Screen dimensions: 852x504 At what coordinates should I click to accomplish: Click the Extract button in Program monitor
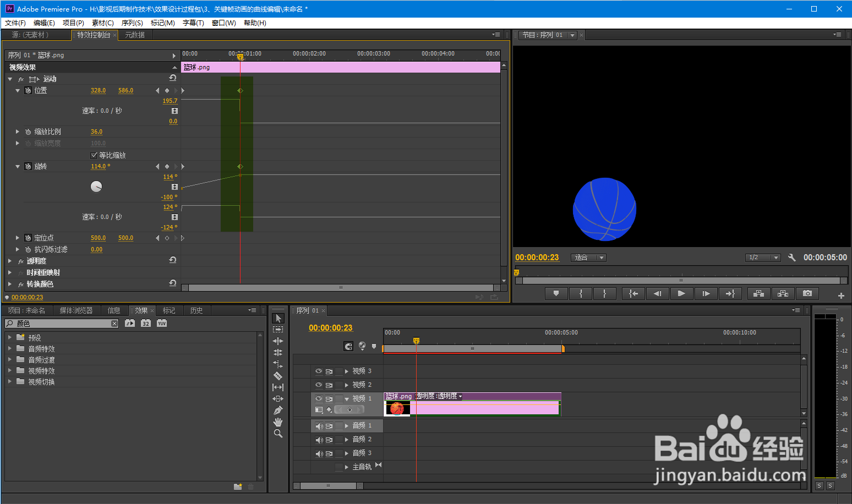pos(783,294)
